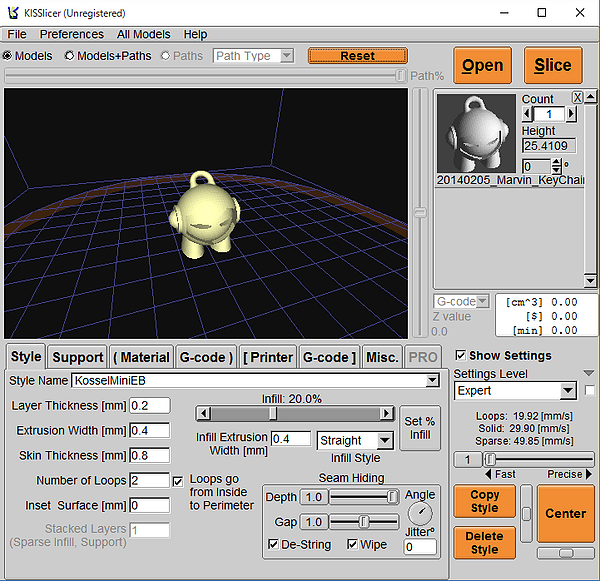
Task: Click the Jitter degrees input field
Action: (420, 547)
